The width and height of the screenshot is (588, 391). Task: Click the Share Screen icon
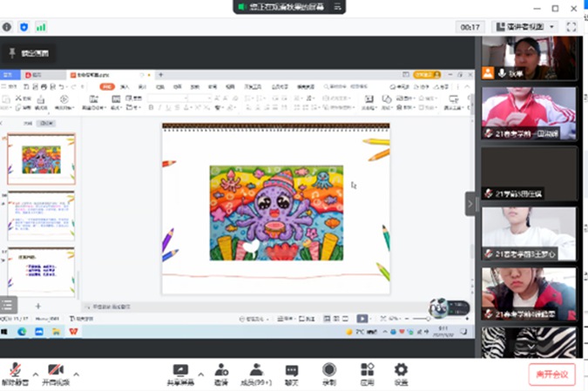click(x=180, y=370)
